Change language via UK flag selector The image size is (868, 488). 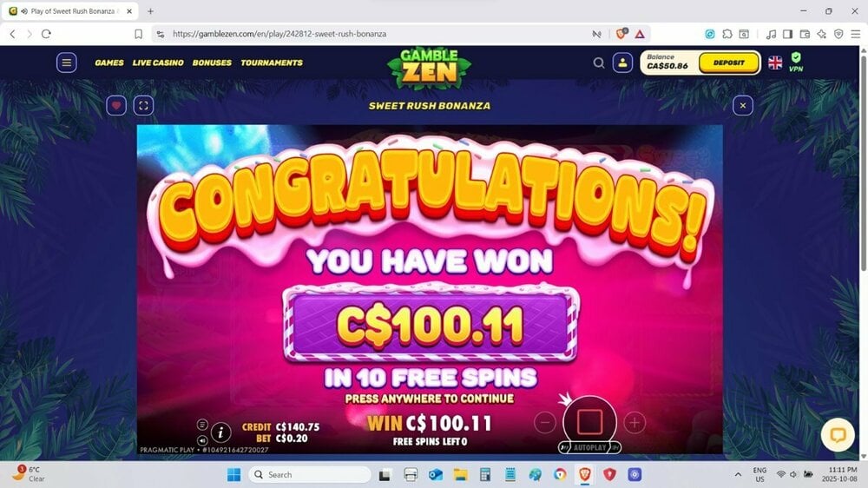point(775,63)
